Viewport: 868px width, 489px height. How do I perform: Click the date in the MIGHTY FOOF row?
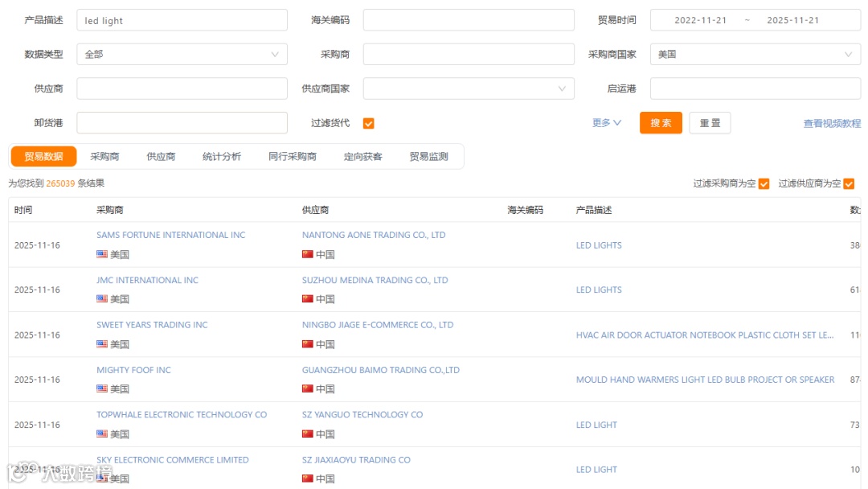37,380
